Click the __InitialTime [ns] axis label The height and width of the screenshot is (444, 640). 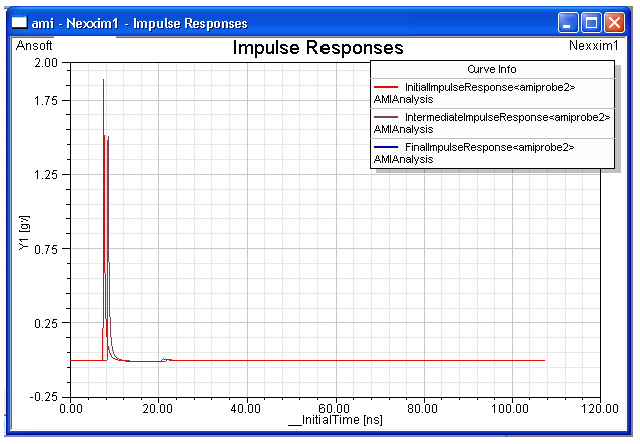[334, 421]
